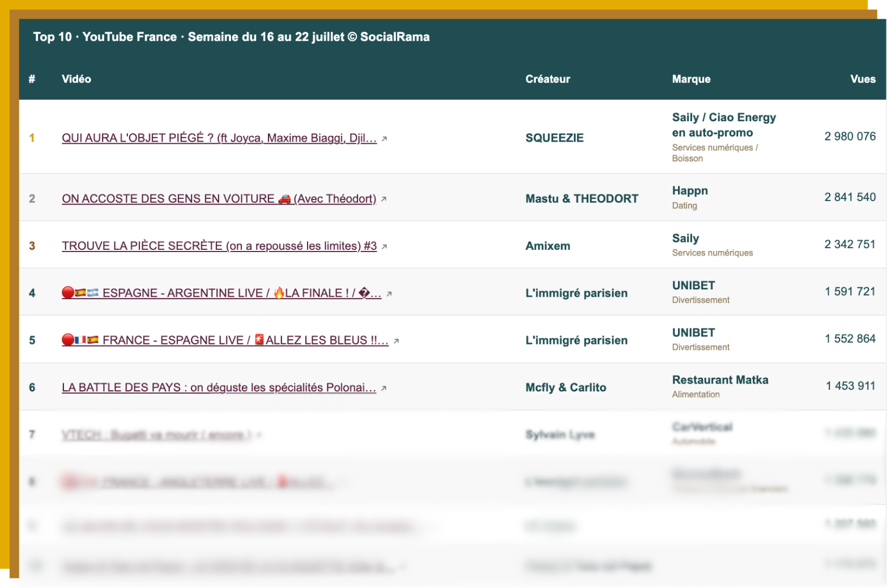Open the ESPAGNE - ARGENTINE LIVE video link
The image size is (887, 588).
(x=221, y=293)
